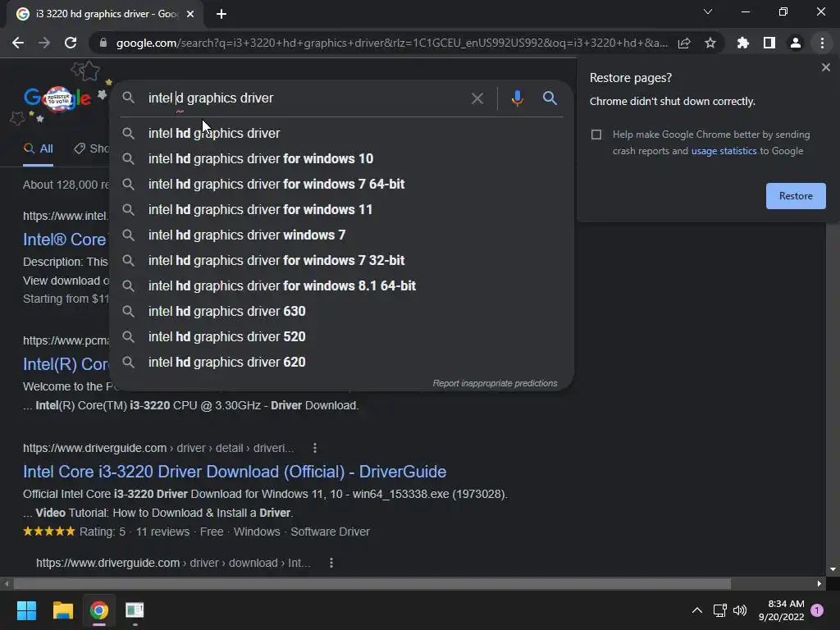This screenshot has width=840, height=630.
Task: Toggle the Chrome side panel
Action: 769,43
